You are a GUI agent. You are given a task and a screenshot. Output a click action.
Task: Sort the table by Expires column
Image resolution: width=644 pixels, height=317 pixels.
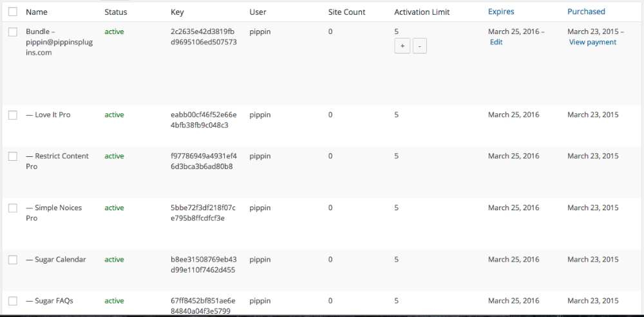(x=501, y=12)
